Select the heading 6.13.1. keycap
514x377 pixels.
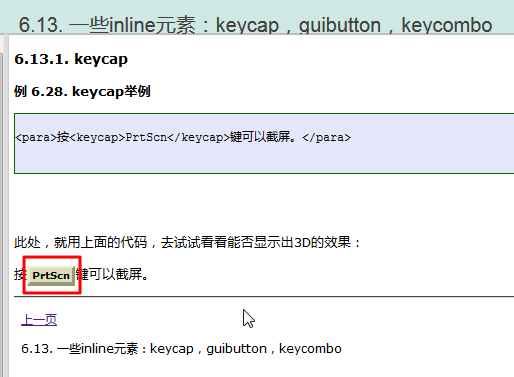tap(71, 59)
